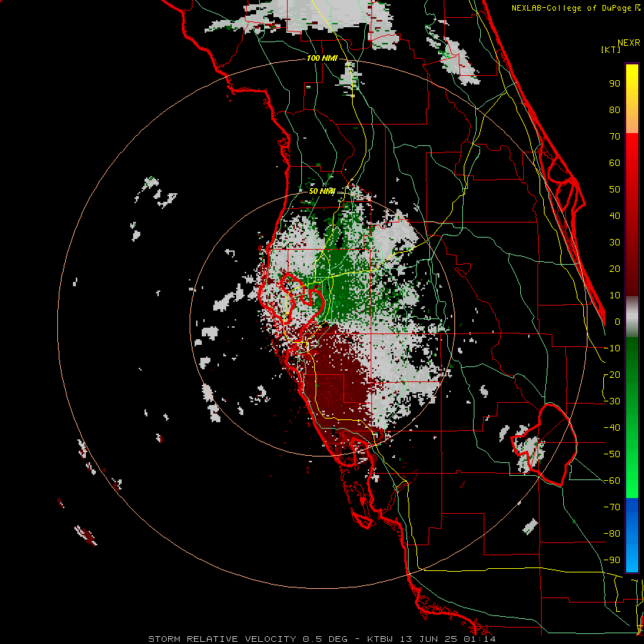
Task: Click the -60 value on velocity scale
Action: click(x=612, y=481)
